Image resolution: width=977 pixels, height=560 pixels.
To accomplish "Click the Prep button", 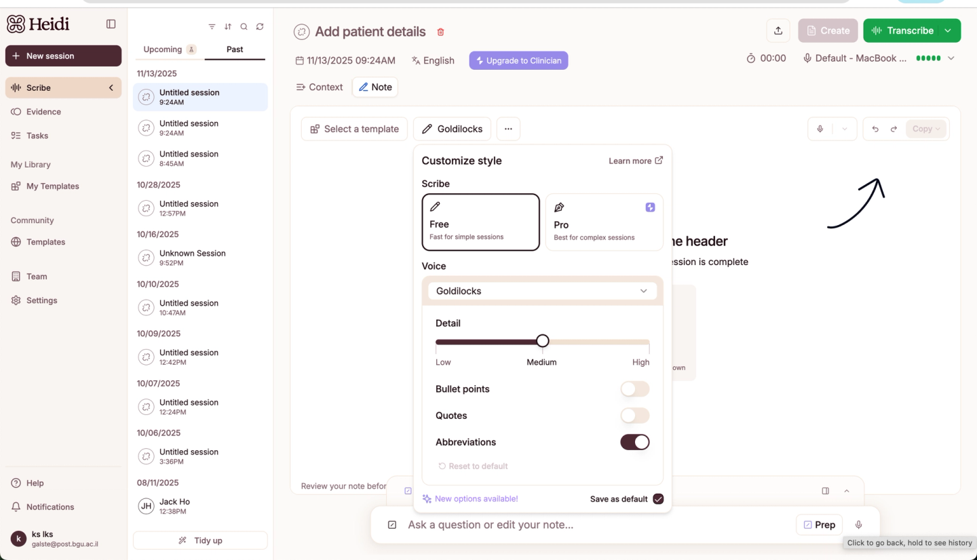I will [819, 525].
